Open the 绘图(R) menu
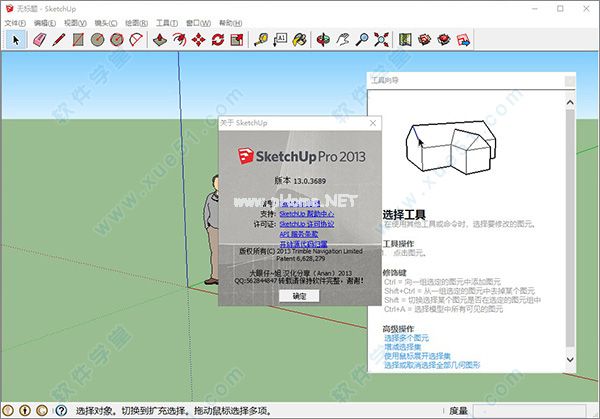Screen dimensions: 600x419 point(136,23)
